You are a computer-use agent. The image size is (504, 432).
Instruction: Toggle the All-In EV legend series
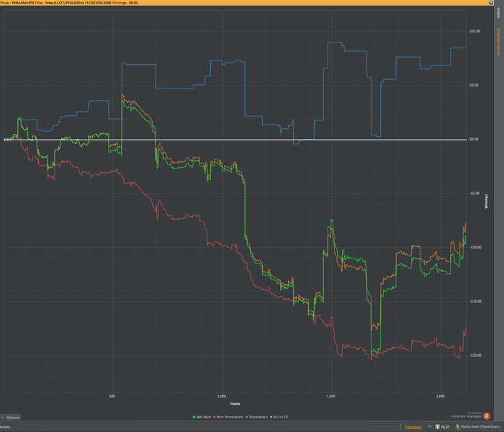click(279, 417)
